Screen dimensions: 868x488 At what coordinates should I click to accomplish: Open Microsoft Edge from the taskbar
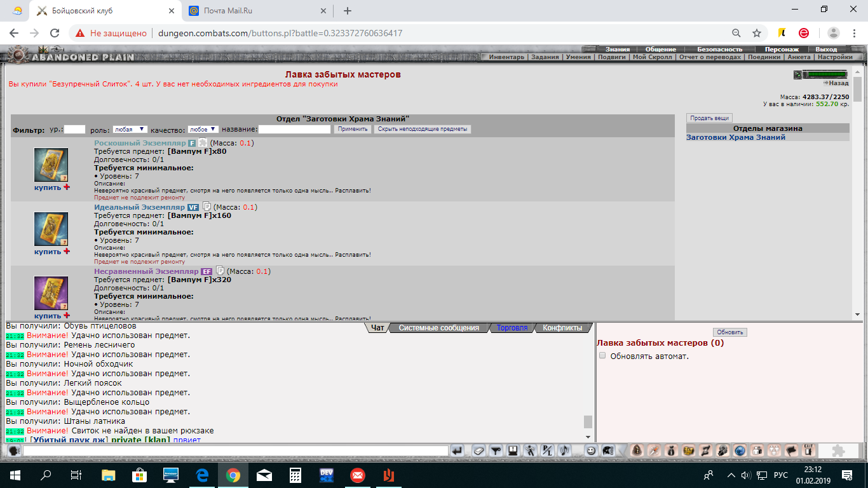point(202,475)
